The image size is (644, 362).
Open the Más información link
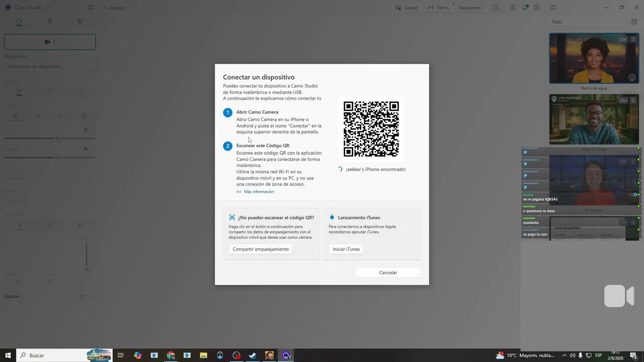tap(259, 192)
